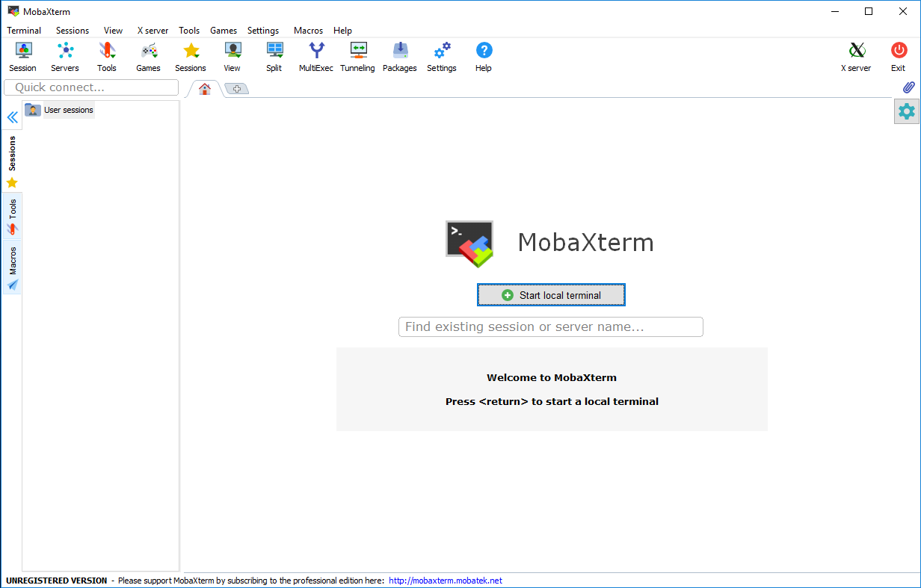Open the Macros menu

309,31
